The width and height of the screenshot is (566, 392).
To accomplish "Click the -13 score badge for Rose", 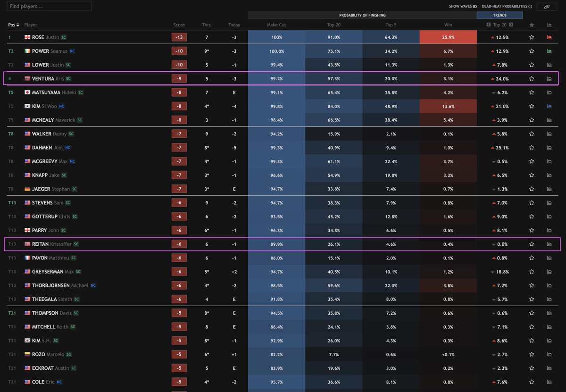I will [179, 37].
